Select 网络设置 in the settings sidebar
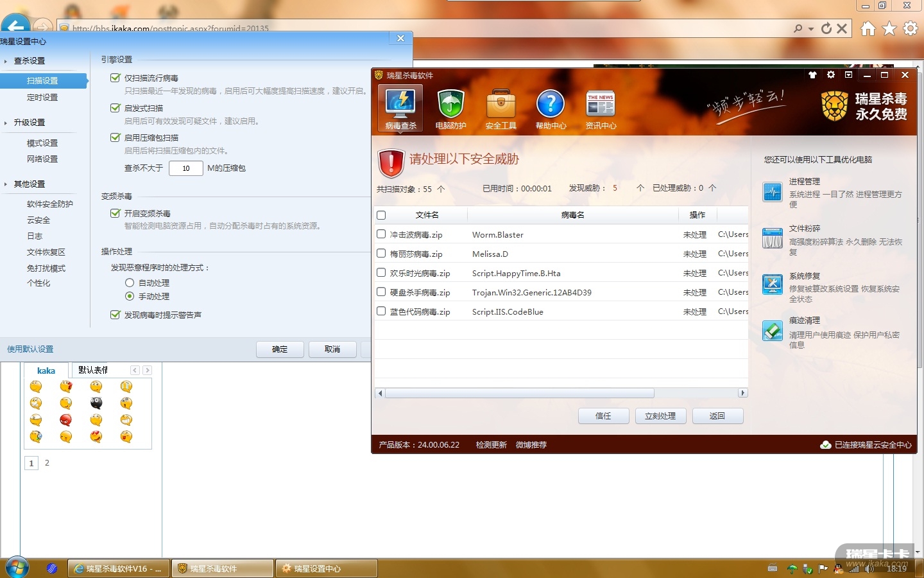 pyautogui.click(x=42, y=159)
